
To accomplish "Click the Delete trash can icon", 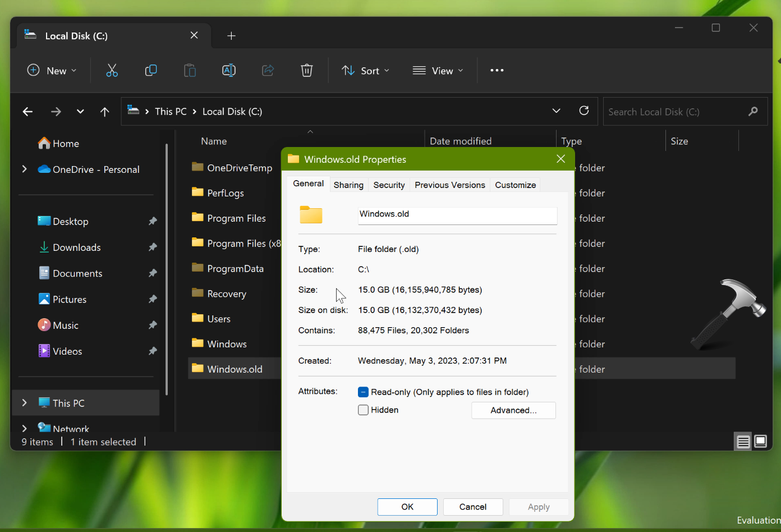I will [307, 70].
